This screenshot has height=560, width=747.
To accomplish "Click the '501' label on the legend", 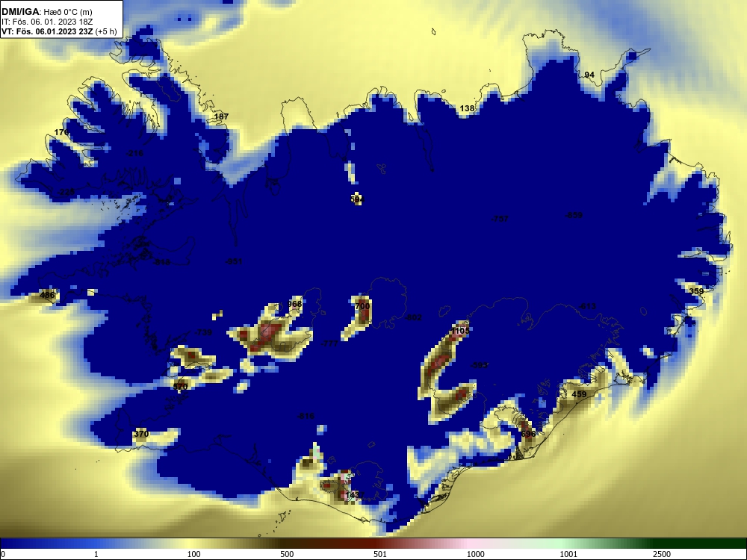I will (x=380, y=554).
